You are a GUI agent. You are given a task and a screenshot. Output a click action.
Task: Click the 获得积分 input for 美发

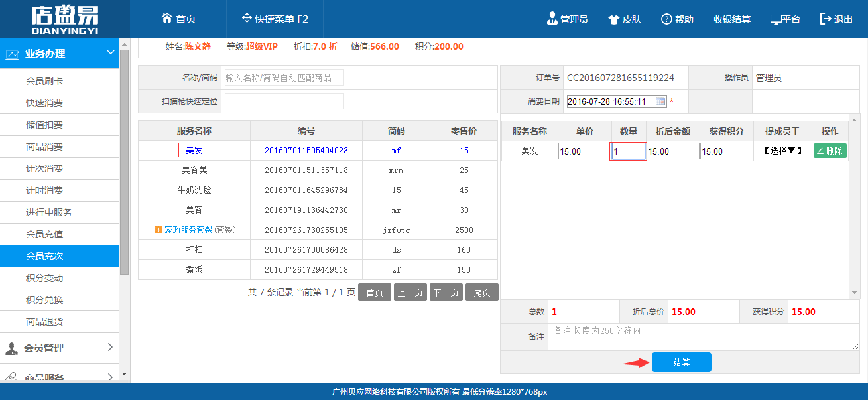(727, 151)
